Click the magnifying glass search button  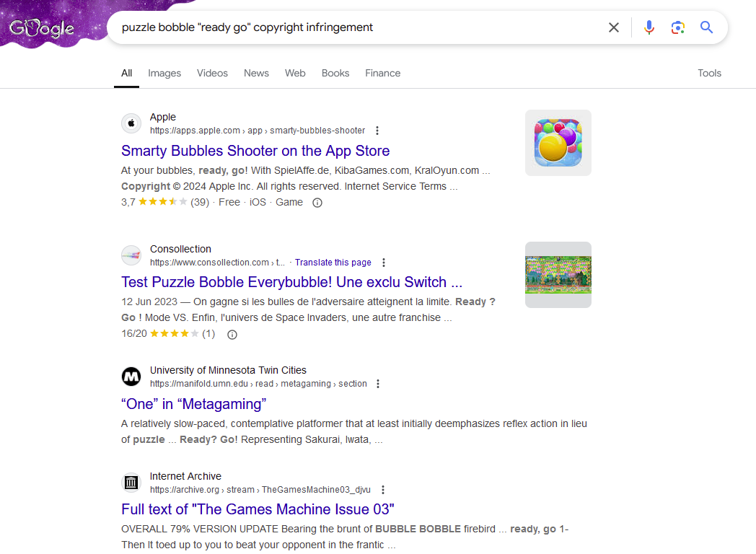click(x=706, y=27)
